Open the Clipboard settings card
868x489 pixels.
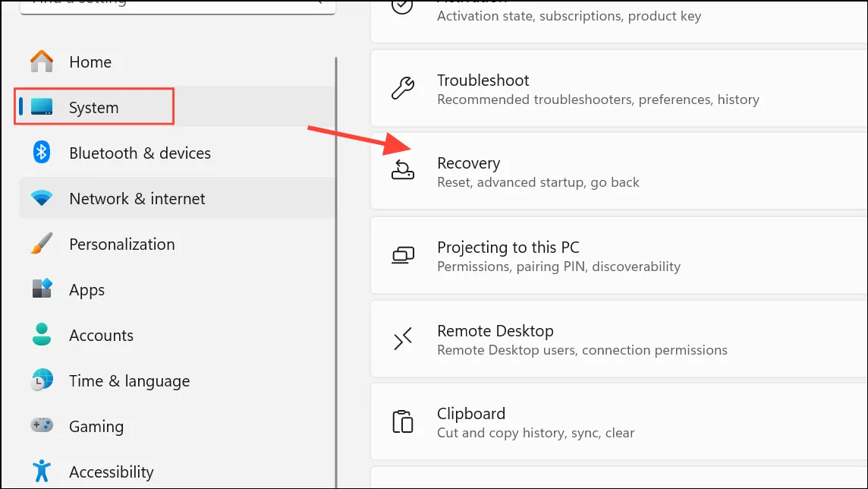[x=619, y=422]
